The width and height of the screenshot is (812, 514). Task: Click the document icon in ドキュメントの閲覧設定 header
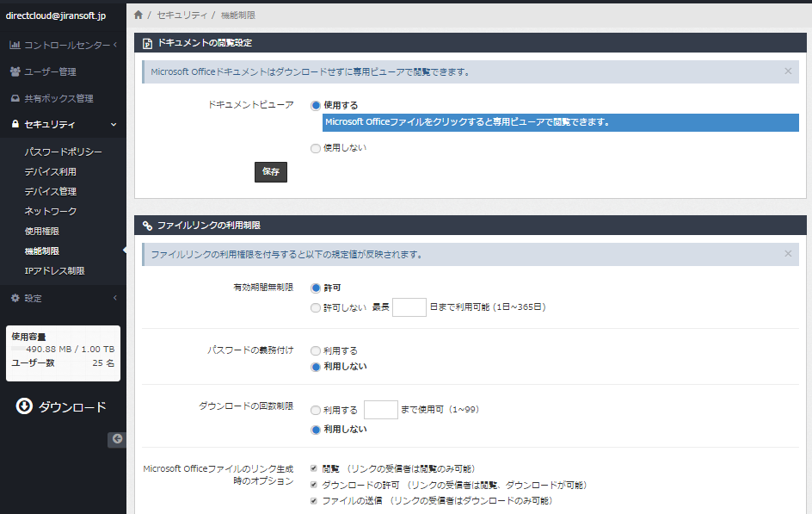click(x=148, y=43)
